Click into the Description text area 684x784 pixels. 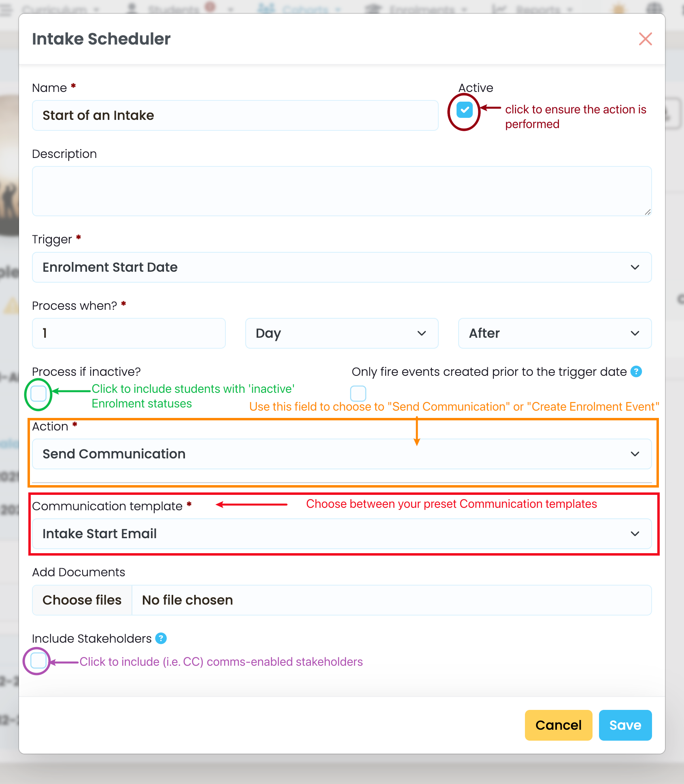tap(342, 191)
